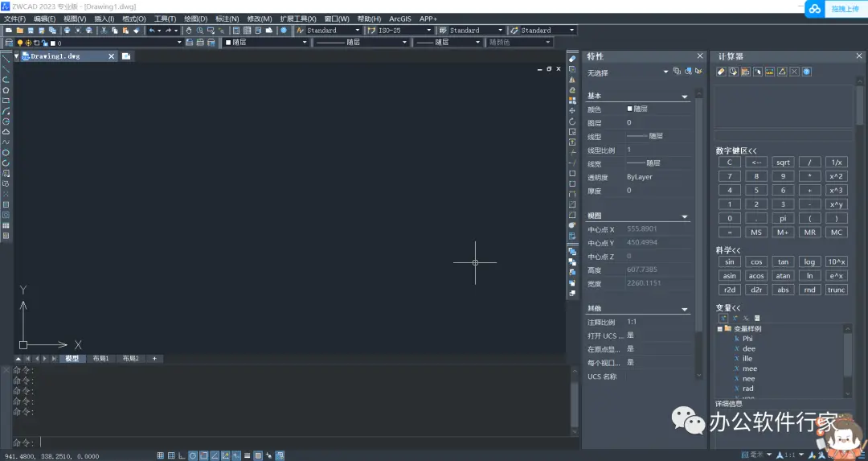The width and height of the screenshot is (868, 461).
Task: Open color control 随层 swatch dropdown in toolbar
Action: pyautogui.click(x=305, y=42)
